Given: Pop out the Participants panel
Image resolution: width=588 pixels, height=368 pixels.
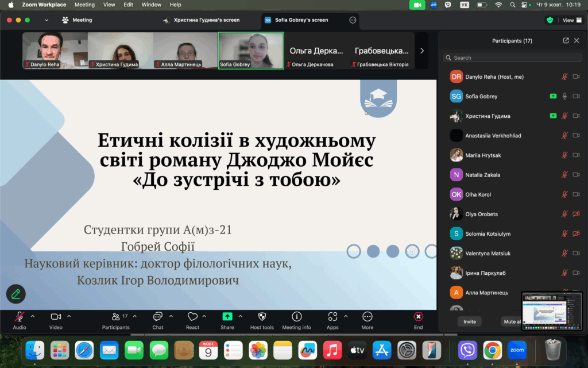Looking at the screenshot, I should (566, 41).
